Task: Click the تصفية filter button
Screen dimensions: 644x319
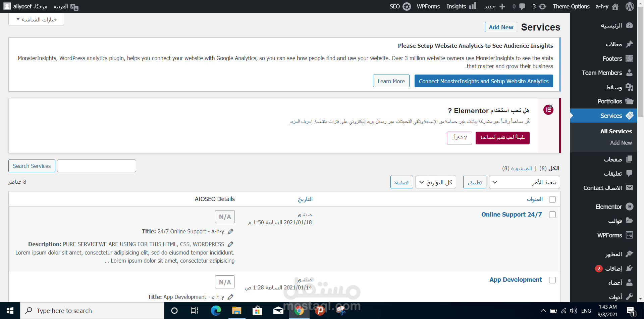Action: (402, 182)
